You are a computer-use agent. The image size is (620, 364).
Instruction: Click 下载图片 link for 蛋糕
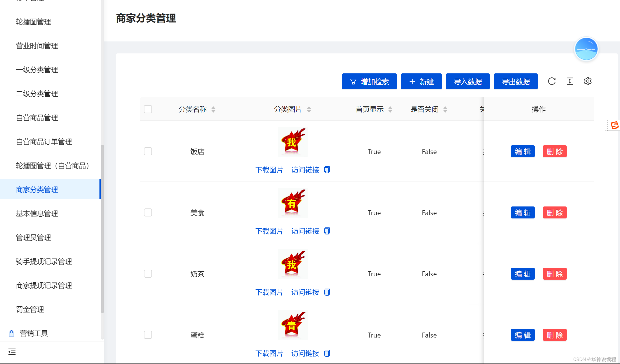pyautogui.click(x=269, y=353)
